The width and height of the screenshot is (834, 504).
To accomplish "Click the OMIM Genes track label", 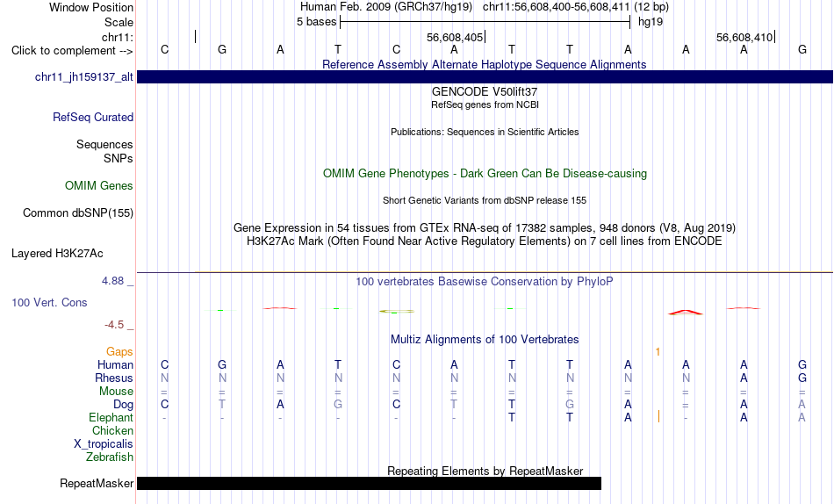I will (99, 186).
